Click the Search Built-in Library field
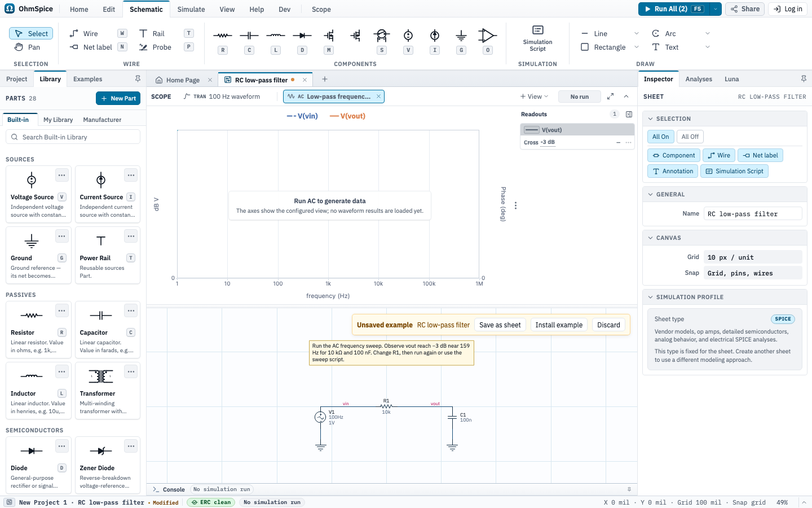The width and height of the screenshot is (812, 508). pos(73,137)
